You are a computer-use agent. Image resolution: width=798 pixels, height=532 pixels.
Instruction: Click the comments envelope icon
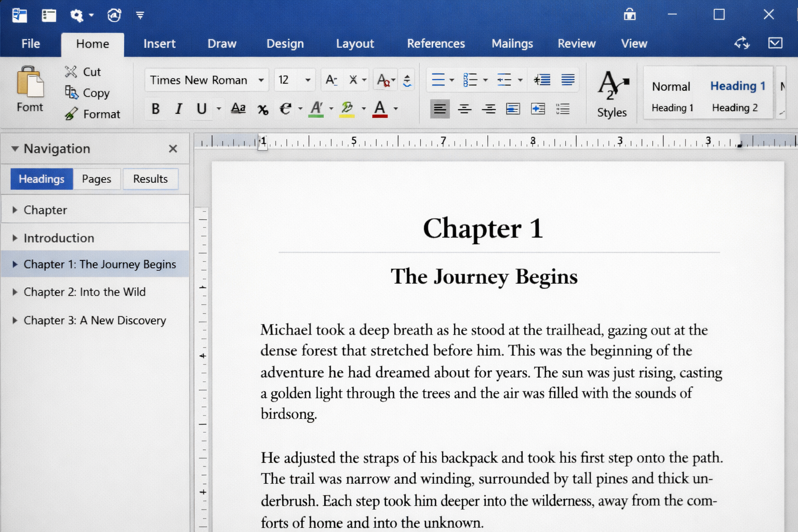(x=775, y=43)
